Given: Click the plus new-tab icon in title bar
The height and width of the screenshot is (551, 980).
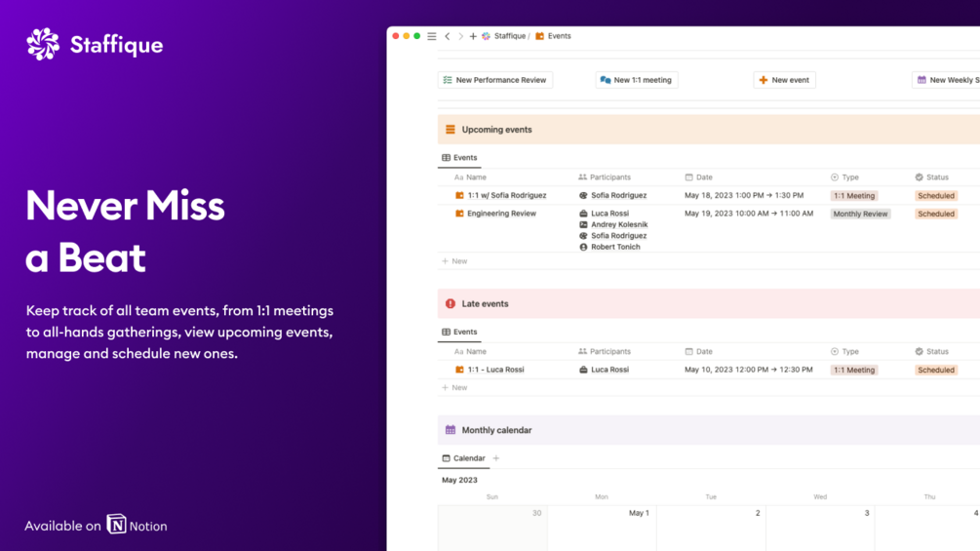Looking at the screenshot, I should click(473, 36).
